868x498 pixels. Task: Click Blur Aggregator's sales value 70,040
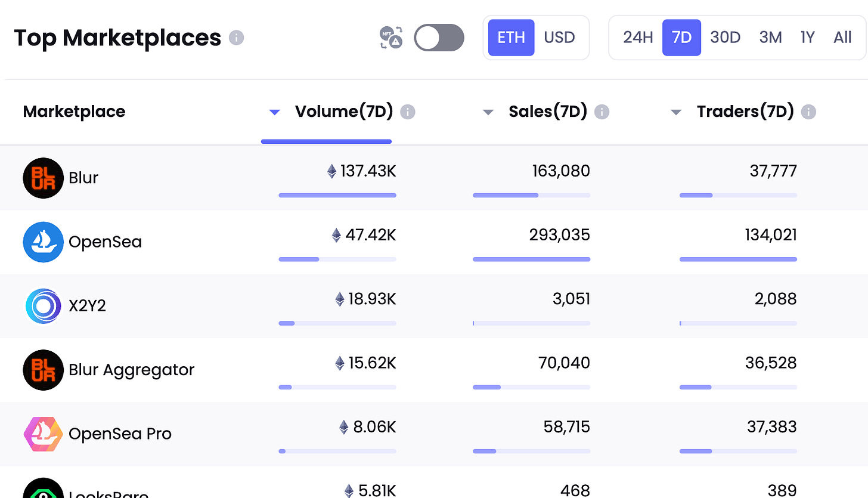tap(564, 363)
